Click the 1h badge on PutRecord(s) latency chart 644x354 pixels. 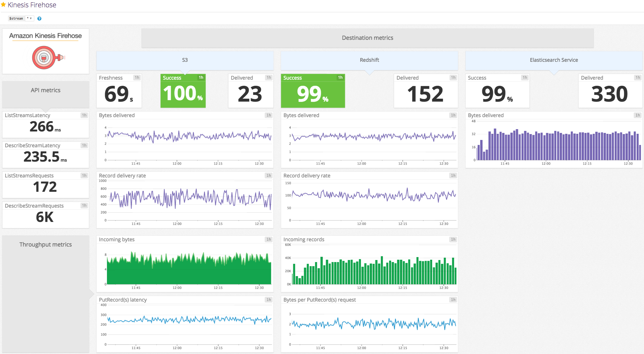pos(268,300)
